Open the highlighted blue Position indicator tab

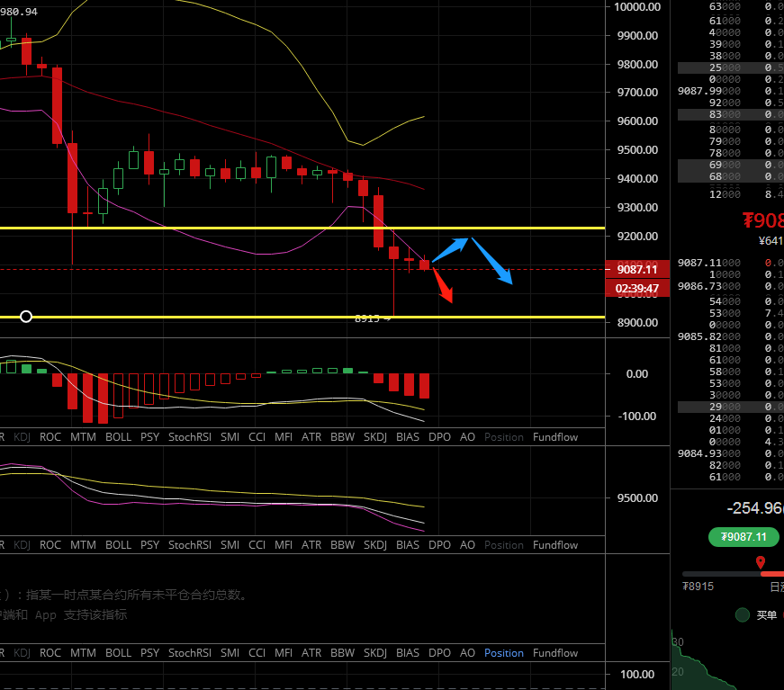coord(503,653)
